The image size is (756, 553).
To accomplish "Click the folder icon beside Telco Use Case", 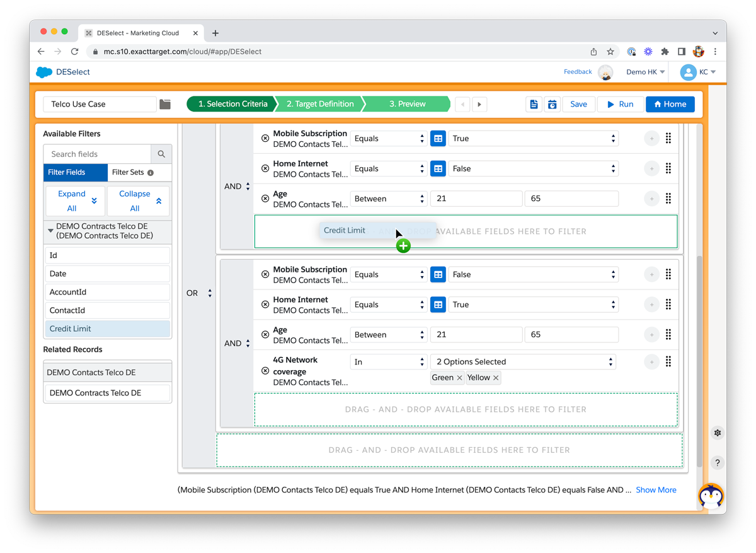I will [165, 104].
